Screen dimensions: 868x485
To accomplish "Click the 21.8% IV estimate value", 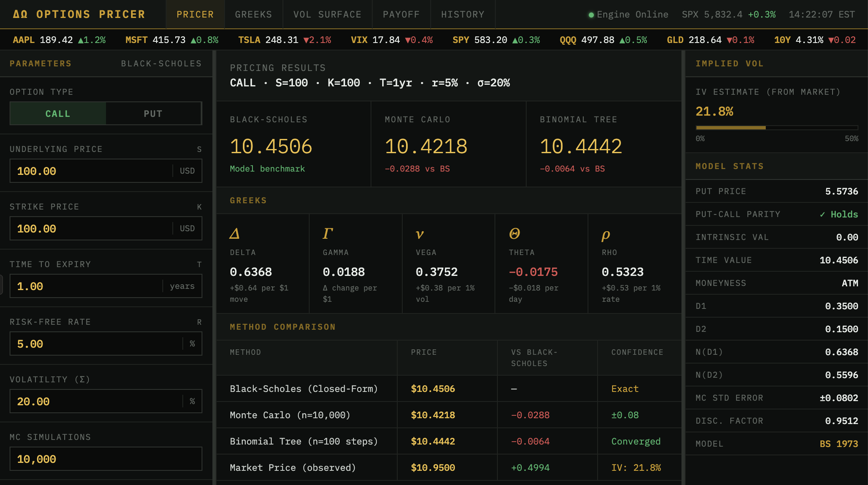I will [x=714, y=111].
